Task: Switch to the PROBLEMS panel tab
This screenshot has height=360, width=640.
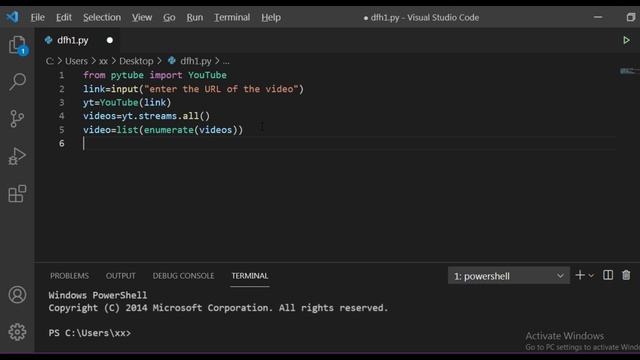Action: pos(69,276)
